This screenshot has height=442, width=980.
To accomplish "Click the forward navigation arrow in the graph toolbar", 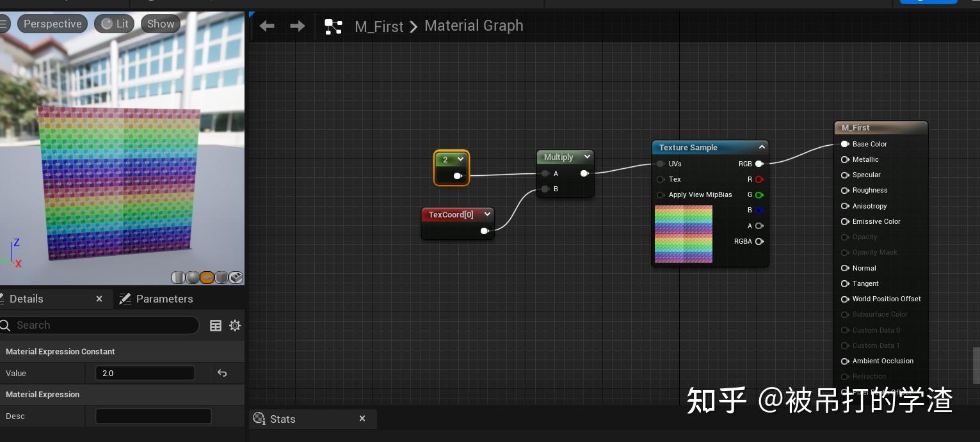I will [296, 26].
